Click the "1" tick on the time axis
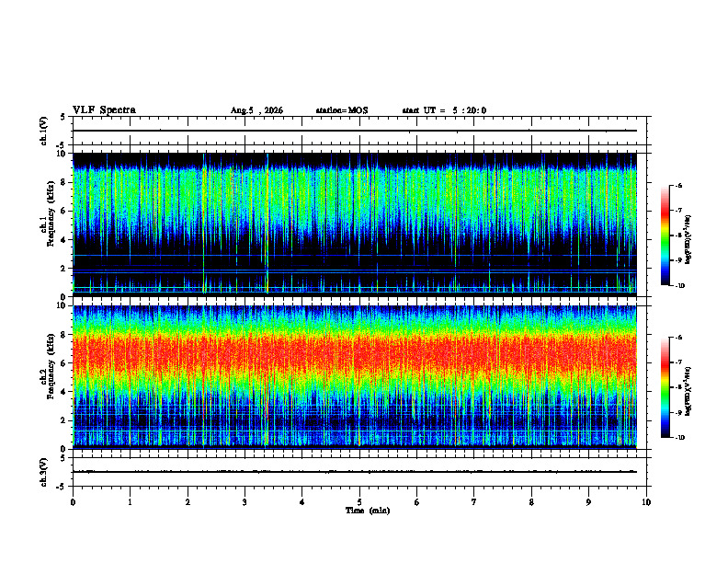 (130, 502)
